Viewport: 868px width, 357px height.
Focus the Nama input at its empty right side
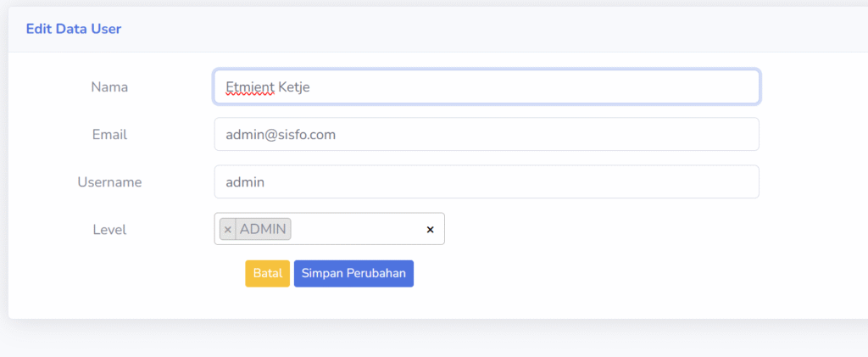[x=551, y=86]
